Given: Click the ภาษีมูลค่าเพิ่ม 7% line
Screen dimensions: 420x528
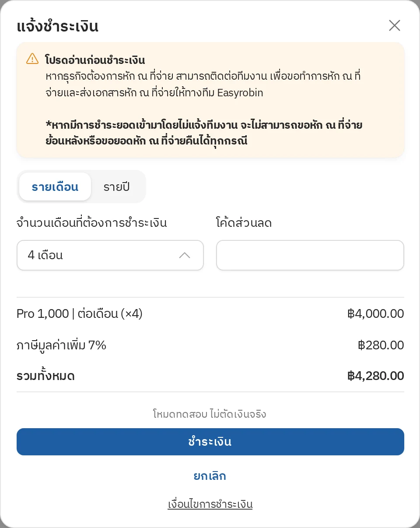Looking at the screenshot, I should pos(62,345).
